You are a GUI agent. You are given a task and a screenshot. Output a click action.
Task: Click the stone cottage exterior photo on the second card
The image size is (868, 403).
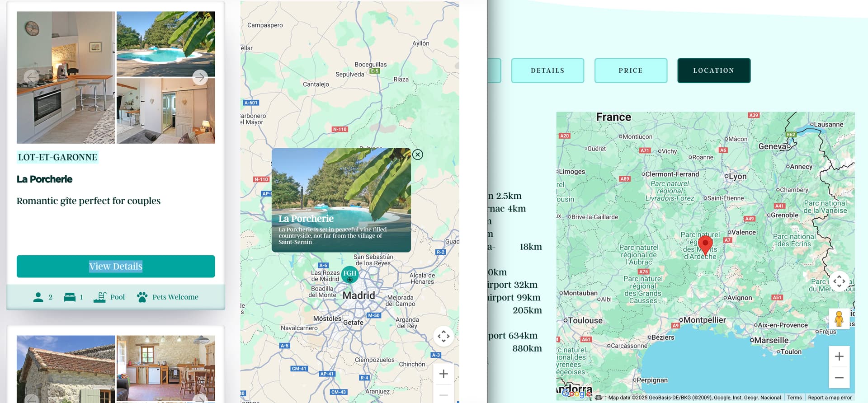[x=66, y=369]
